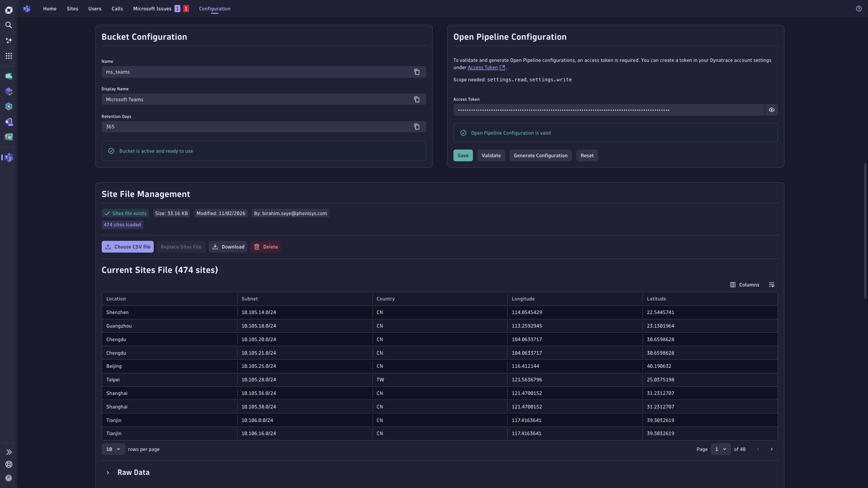Go to Microsoft Issues in the navigation
This screenshot has height=488, width=868.
[151, 9]
